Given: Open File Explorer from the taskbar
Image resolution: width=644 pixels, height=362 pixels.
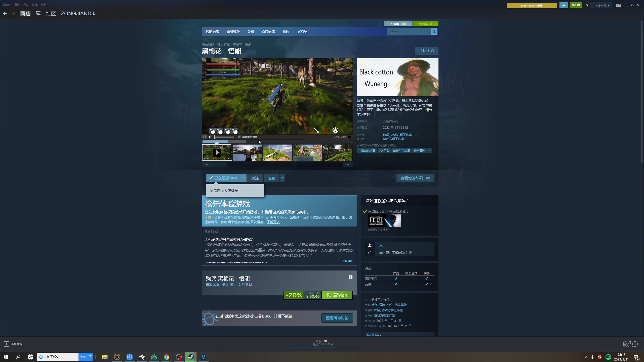Looking at the screenshot, I should tap(105, 357).
